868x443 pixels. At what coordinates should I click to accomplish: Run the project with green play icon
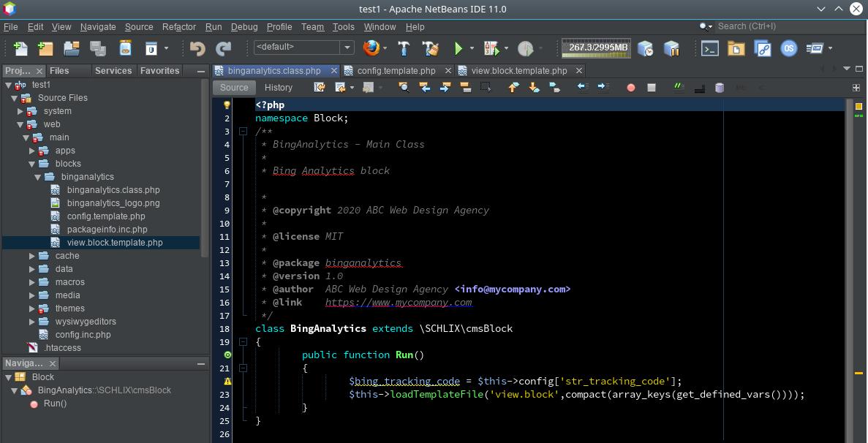click(x=458, y=49)
